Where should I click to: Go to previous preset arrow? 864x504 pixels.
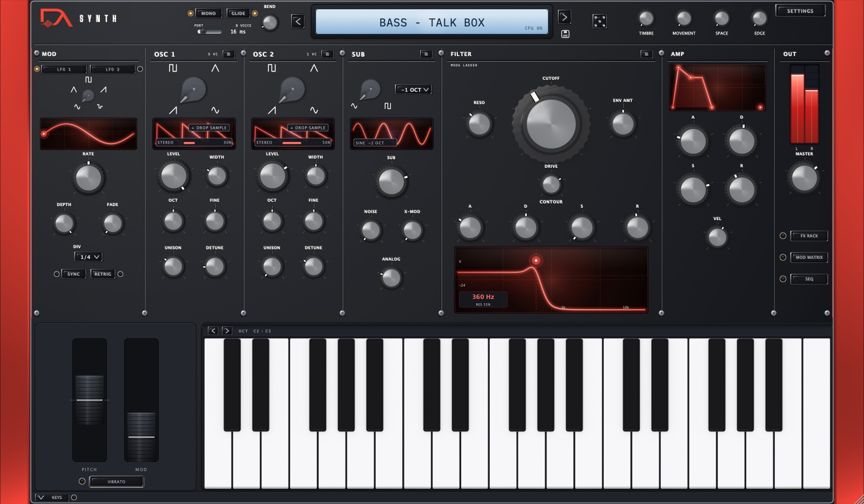click(298, 22)
